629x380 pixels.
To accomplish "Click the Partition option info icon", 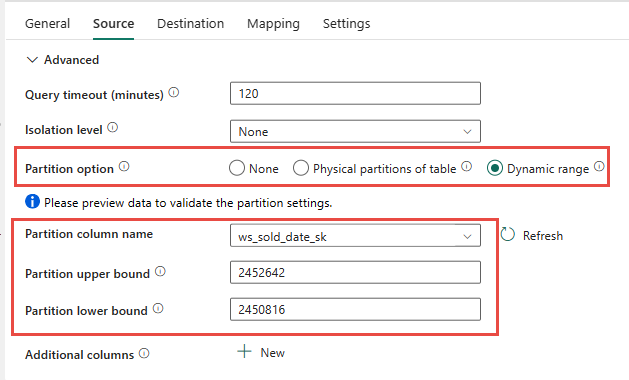I will click(x=124, y=166).
